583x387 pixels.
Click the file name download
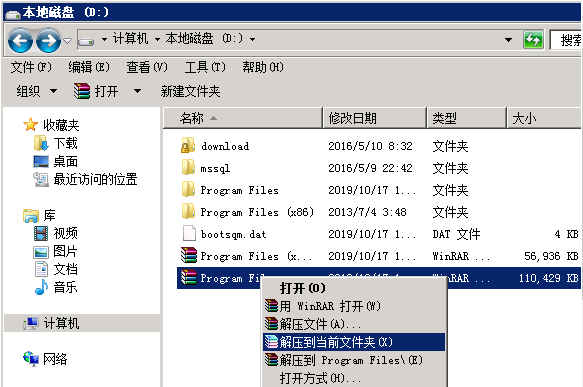click(x=225, y=146)
